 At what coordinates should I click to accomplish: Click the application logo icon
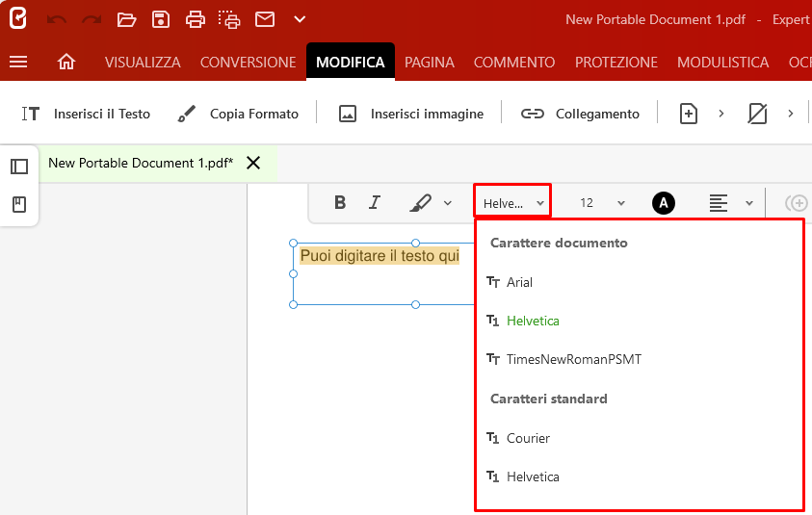tap(17, 18)
